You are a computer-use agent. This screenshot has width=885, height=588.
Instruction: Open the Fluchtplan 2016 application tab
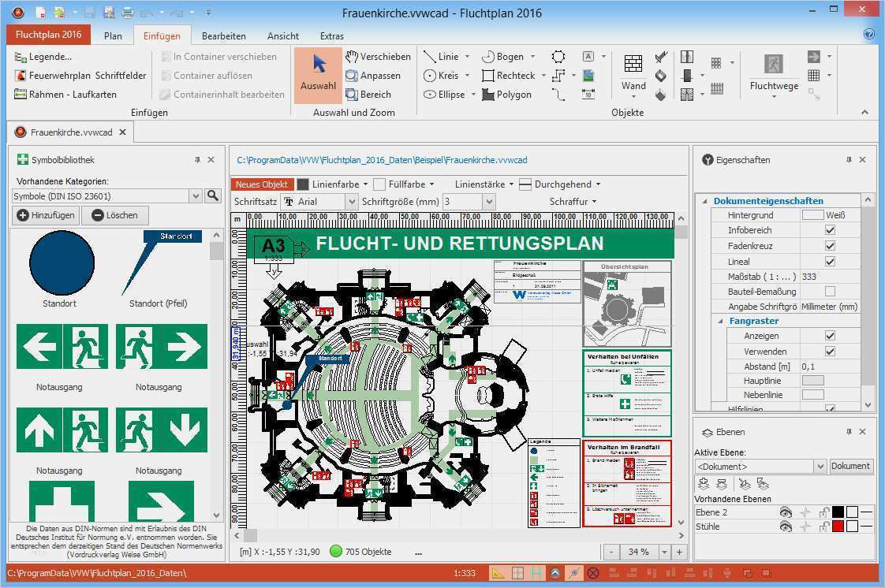(49, 35)
